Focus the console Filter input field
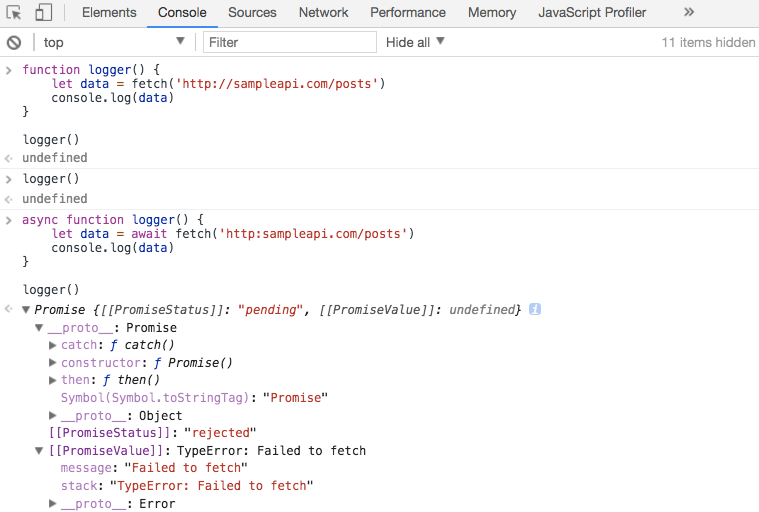 [x=289, y=43]
